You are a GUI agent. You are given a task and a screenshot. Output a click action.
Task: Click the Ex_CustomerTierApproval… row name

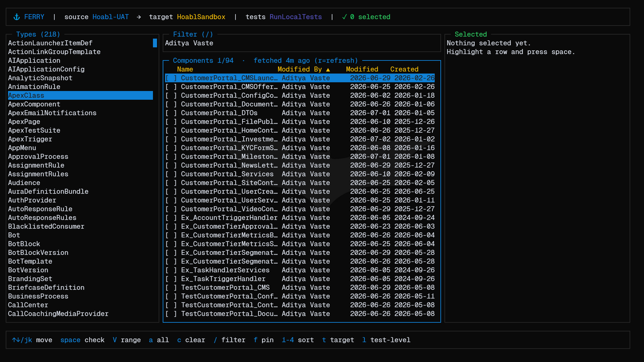[229, 226]
